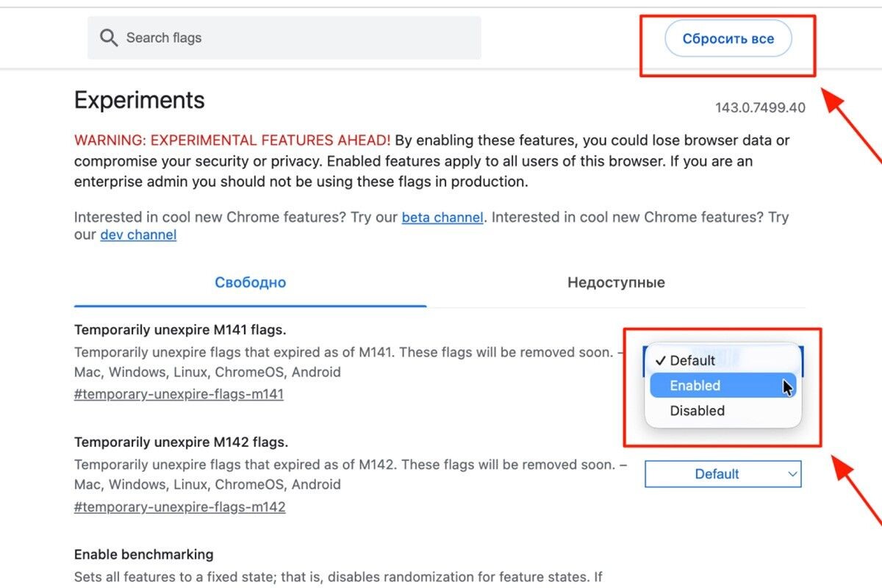Choose the checked Default option in the open menu
882x588 pixels.
[x=692, y=360]
